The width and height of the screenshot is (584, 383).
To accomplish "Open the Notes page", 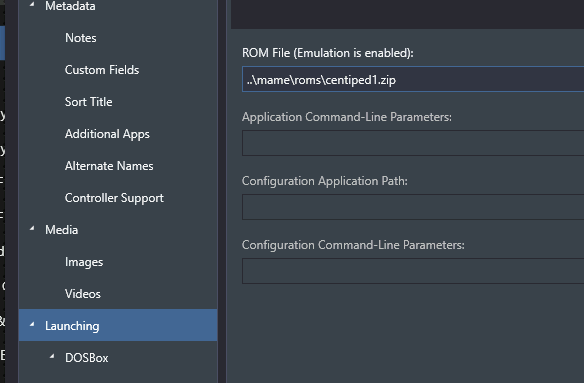I will point(80,38).
